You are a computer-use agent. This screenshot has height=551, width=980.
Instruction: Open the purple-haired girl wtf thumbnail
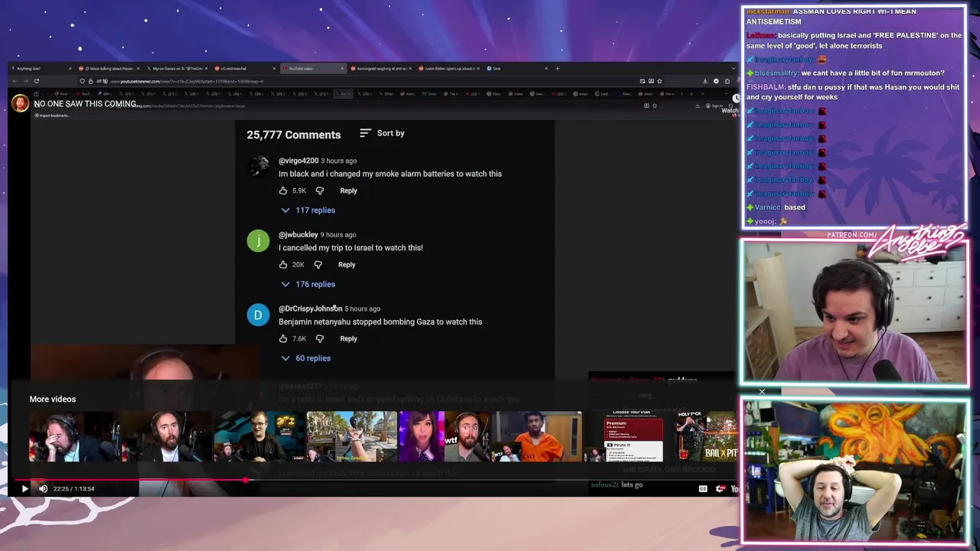pos(444,436)
